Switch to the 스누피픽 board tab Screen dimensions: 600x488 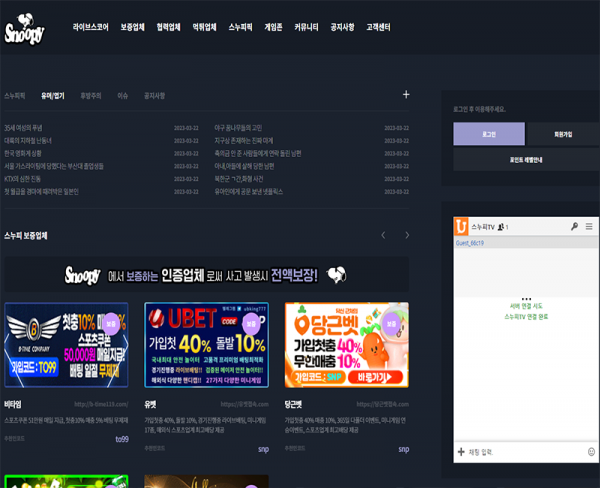pos(15,96)
